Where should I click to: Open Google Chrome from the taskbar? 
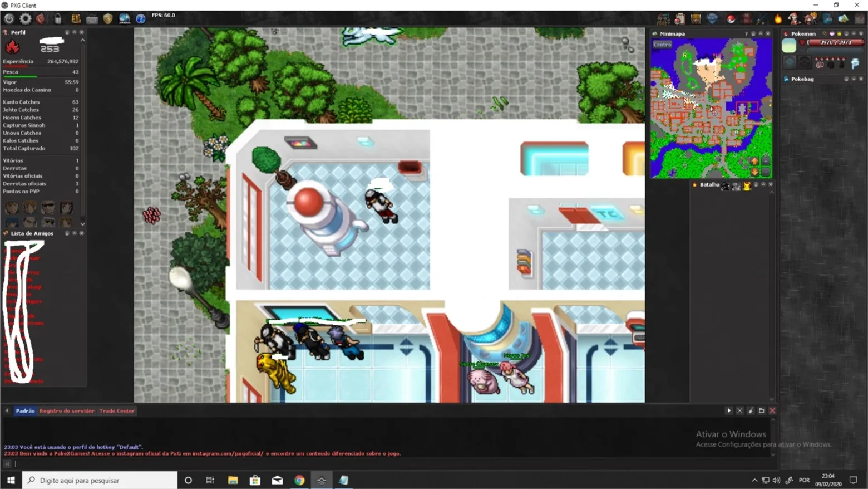[x=299, y=480]
